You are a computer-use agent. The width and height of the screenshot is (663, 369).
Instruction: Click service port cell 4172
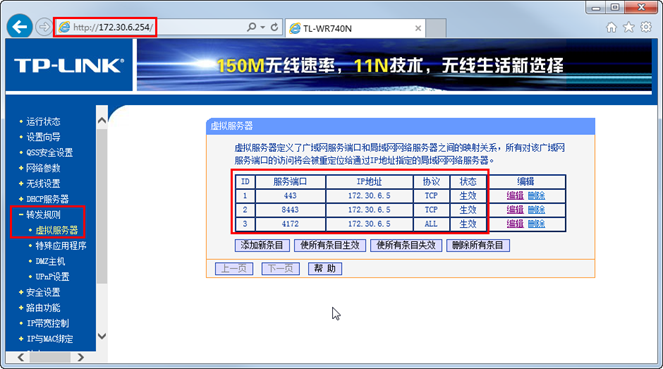point(290,224)
